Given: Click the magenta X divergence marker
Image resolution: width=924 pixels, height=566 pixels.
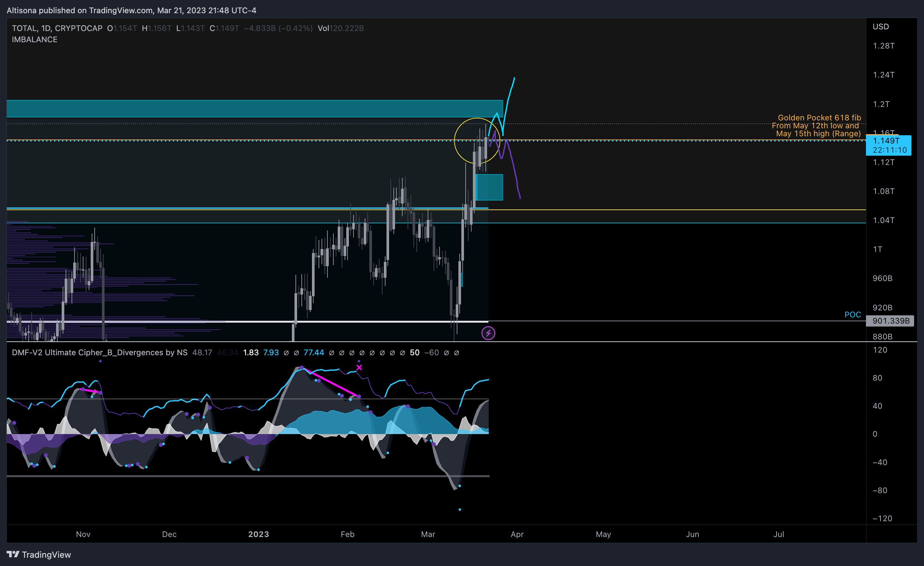Looking at the screenshot, I should (359, 367).
